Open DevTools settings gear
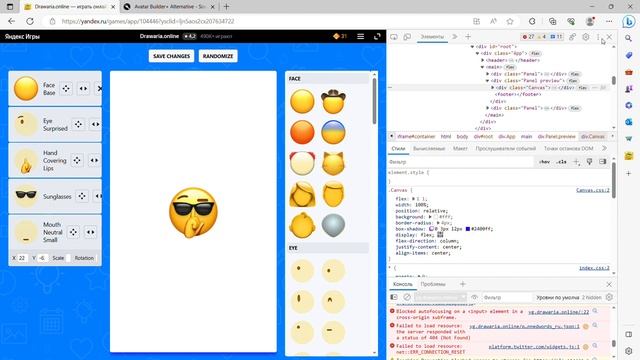Image resolution: width=640 pixels, height=360 pixels. pyautogui.click(x=586, y=37)
